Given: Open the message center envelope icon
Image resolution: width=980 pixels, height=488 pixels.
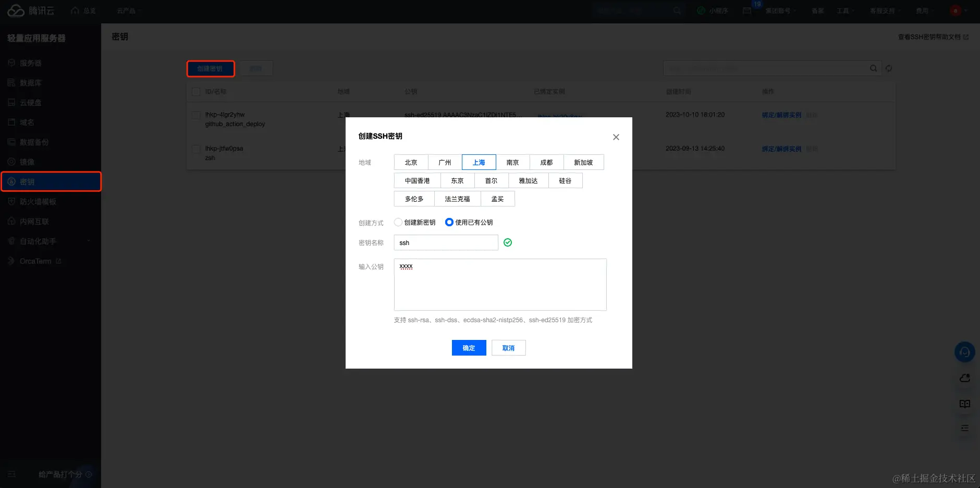Looking at the screenshot, I should click(x=747, y=10).
